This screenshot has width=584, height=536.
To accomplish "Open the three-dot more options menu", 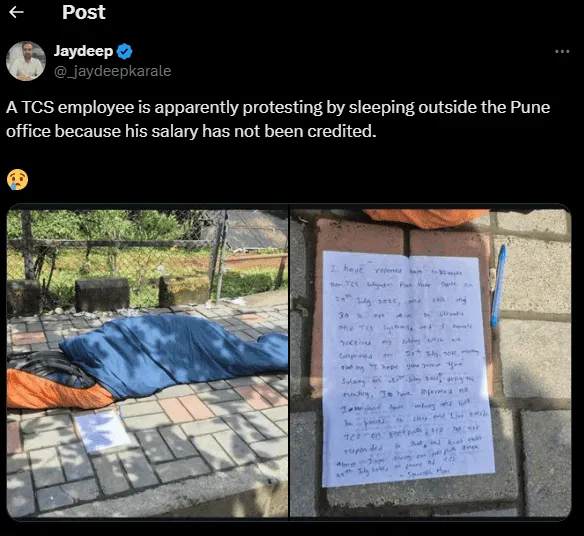I will click(x=562, y=51).
